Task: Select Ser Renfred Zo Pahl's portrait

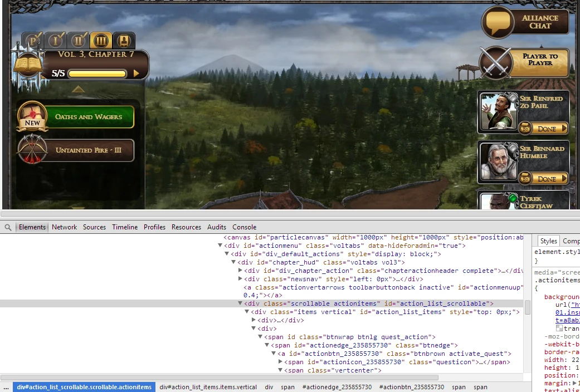Action: click(498, 111)
